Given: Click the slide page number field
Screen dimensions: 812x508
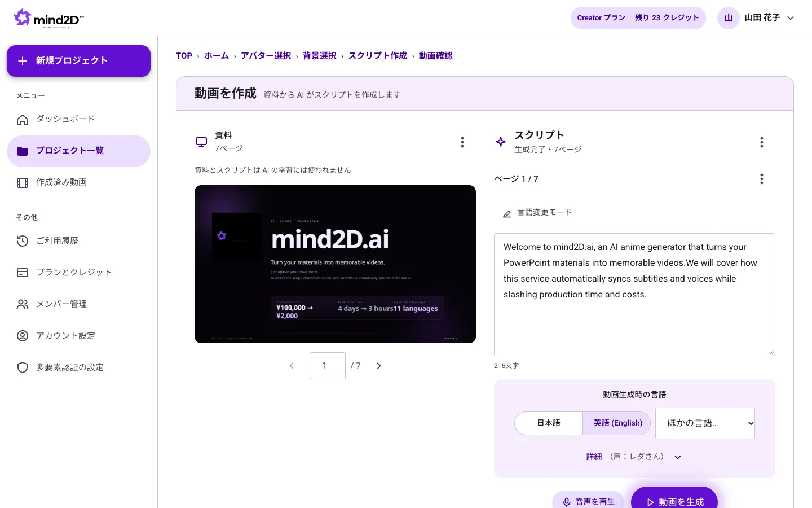Looking at the screenshot, I should pos(328,366).
